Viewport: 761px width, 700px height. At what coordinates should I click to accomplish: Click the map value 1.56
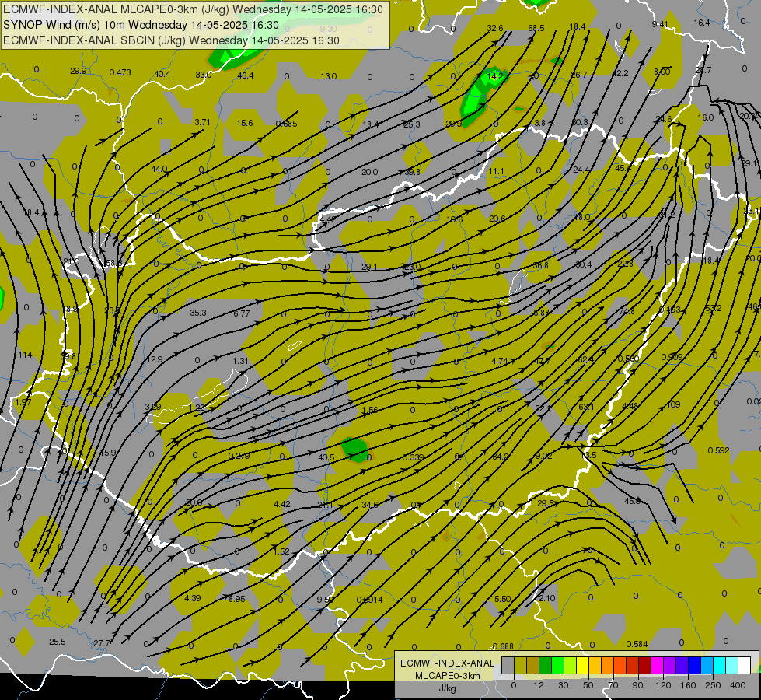[x=370, y=410]
